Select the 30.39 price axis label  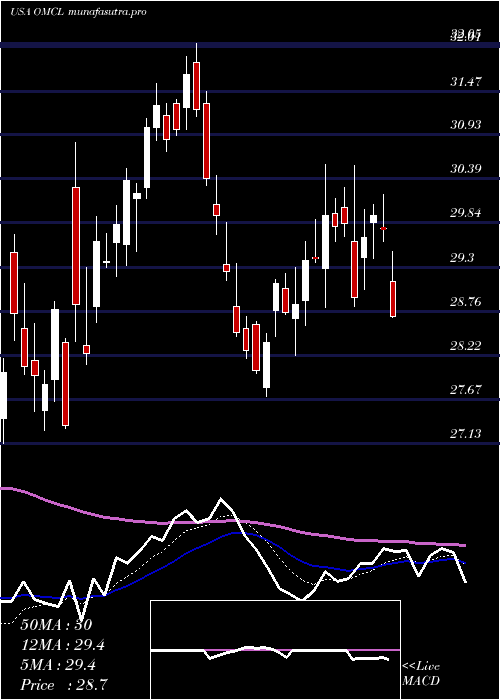coord(466,168)
